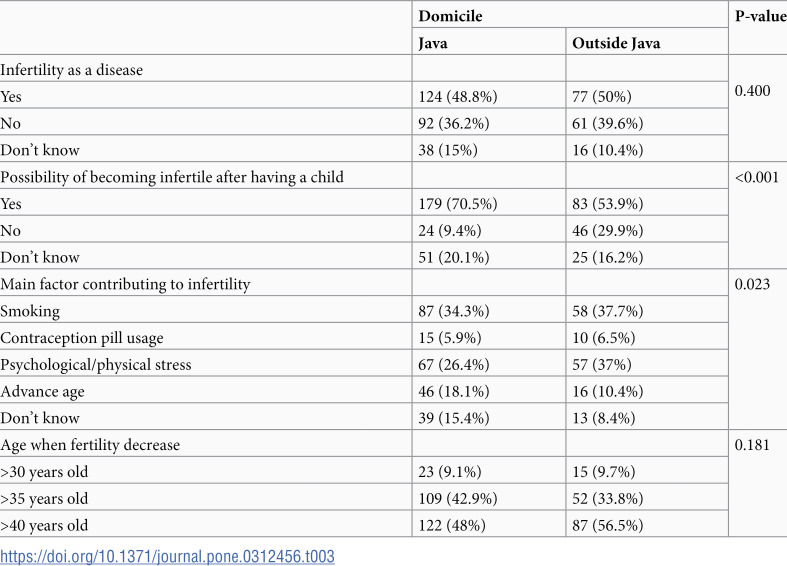Image resolution: width=787 pixels, height=566 pixels.
Task: Click the Domicile column header
Action: [450, 16]
